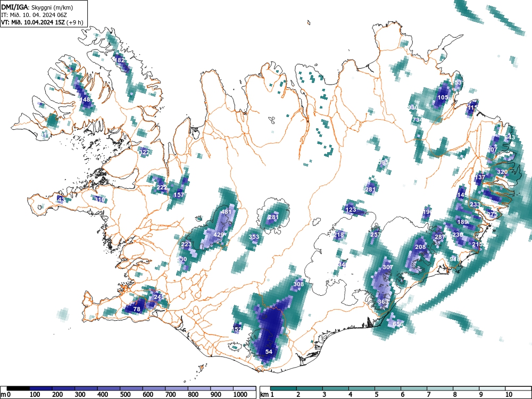Pick the pale lavender swatch above 1000 m label
532x399 pixels.
coord(244,388)
